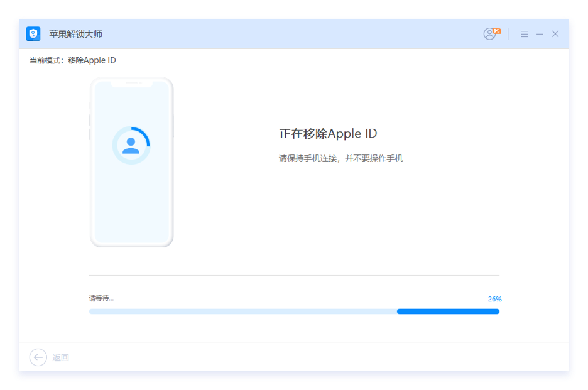Click the 26% progress percentage label
588x390 pixels.
click(x=494, y=299)
